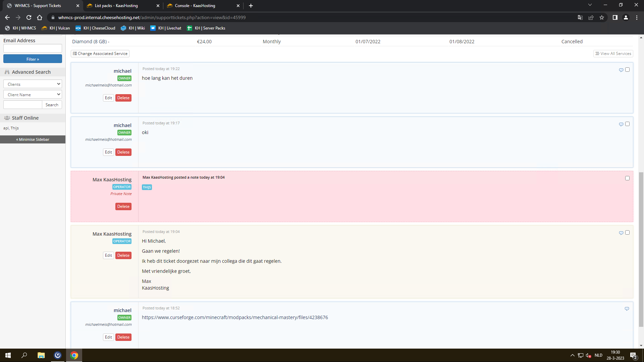This screenshot has width=644, height=362.
Task: Click Change Associated Service button
Action: coord(100,54)
